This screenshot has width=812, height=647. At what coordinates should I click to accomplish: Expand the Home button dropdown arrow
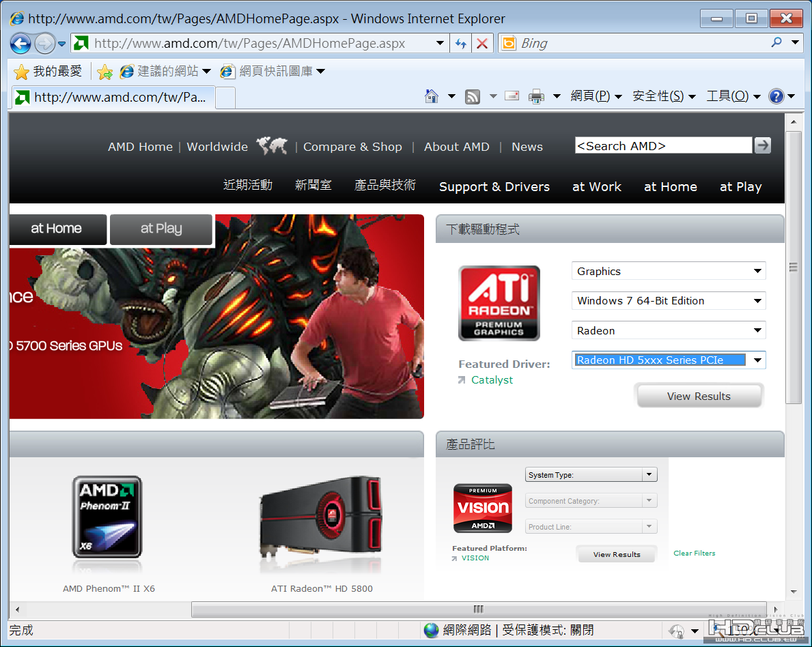(x=451, y=96)
